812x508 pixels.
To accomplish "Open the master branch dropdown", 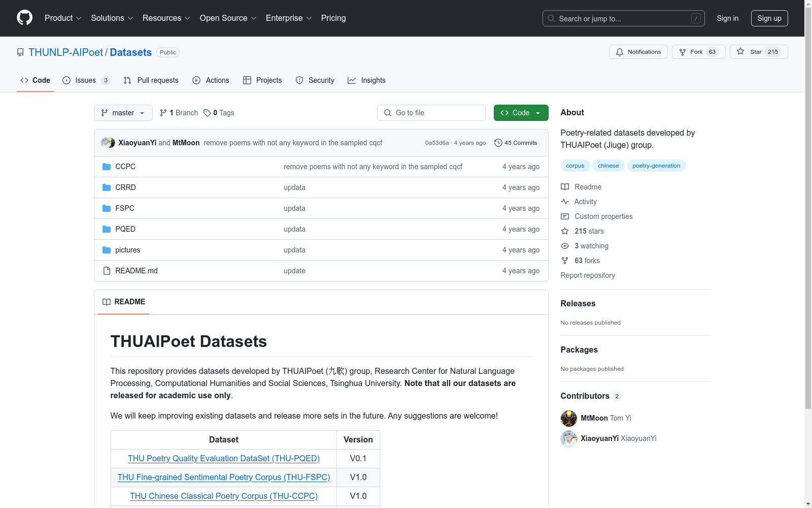I will click(x=123, y=113).
